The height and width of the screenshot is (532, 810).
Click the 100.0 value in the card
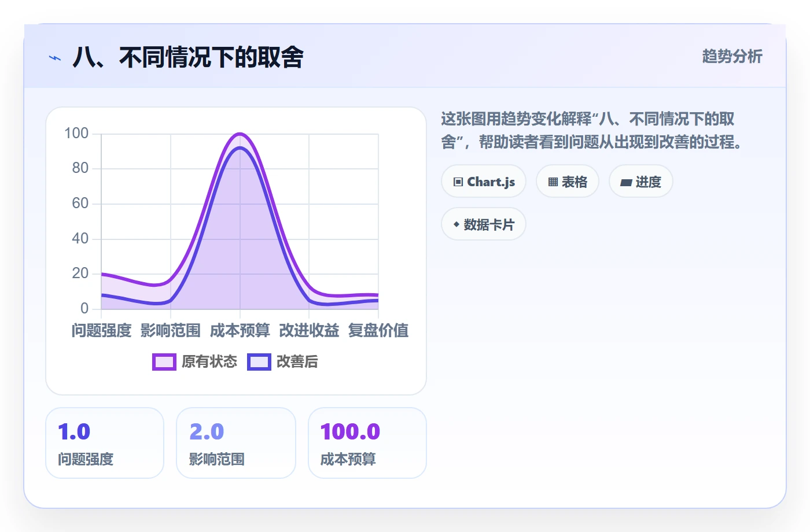350,431
